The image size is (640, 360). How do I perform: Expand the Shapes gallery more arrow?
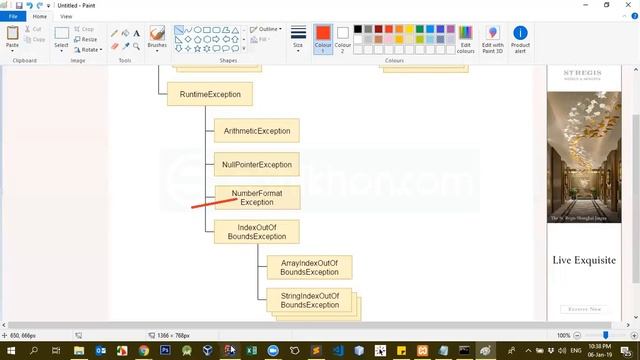244,49
